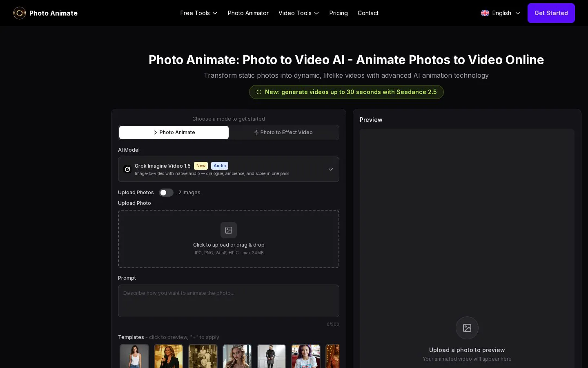Select the blonde woman with tiara template
Screen dimensions: 588x368
[237, 356]
